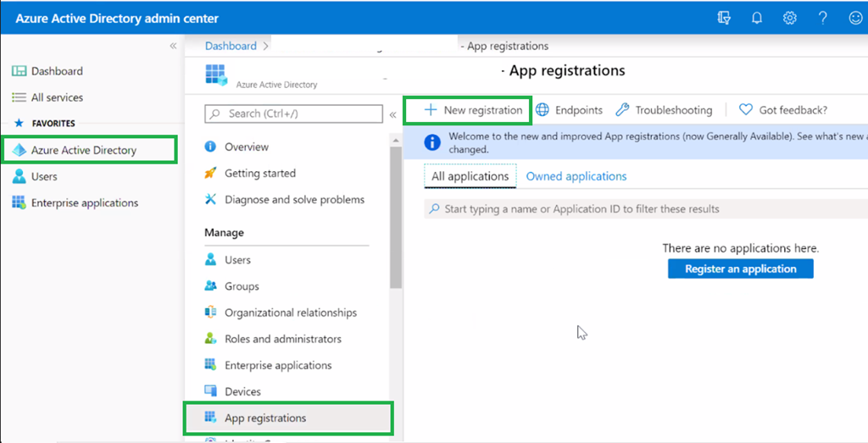Open the notifications bell

[x=757, y=19]
